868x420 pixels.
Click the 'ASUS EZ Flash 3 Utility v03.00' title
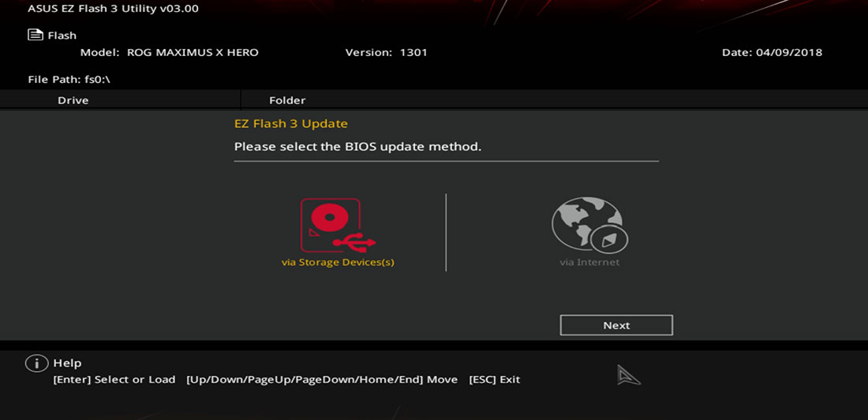tap(113, 9)
